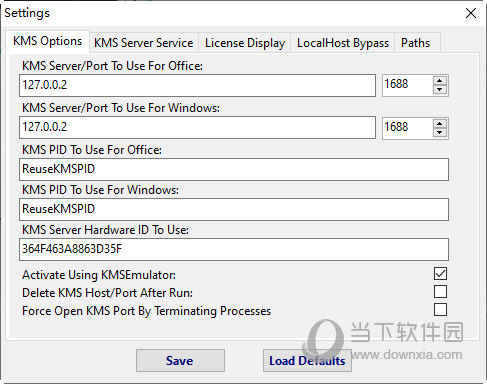
Task: Click the 'Delete KMS Host/Port After Run:' label text
Action: click(107, 293)
